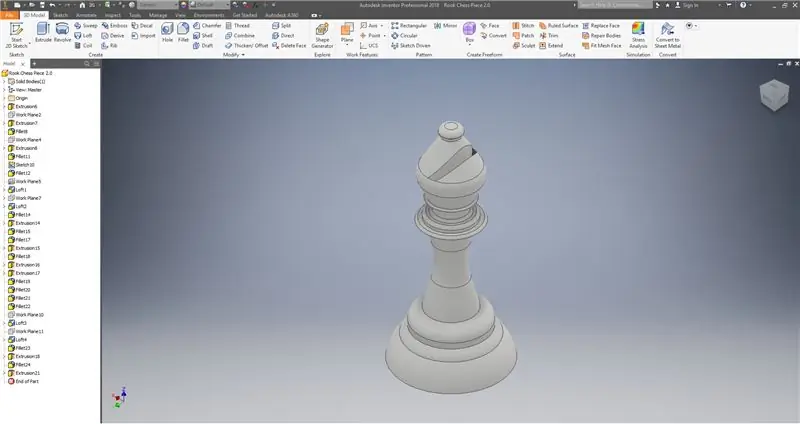Switch to the Sketch ribbon tab
This screenshot has width=800, height=424.
pyautogui.click(x=60, y=16)
